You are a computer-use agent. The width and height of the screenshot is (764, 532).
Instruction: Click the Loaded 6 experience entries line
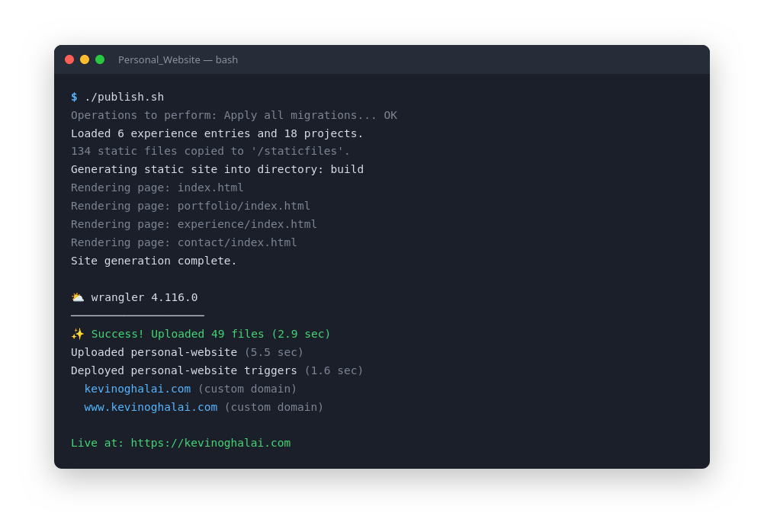(x=217, y=133)
